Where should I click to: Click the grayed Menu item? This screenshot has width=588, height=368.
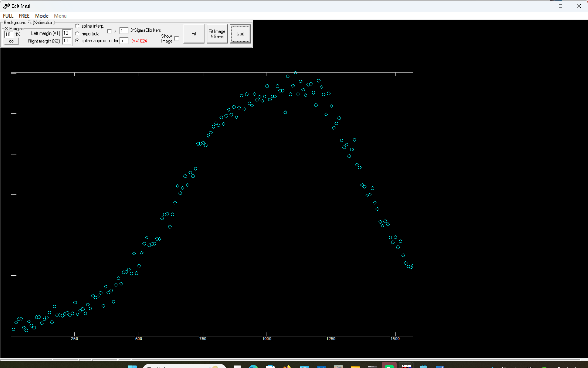tap(60, 16)
